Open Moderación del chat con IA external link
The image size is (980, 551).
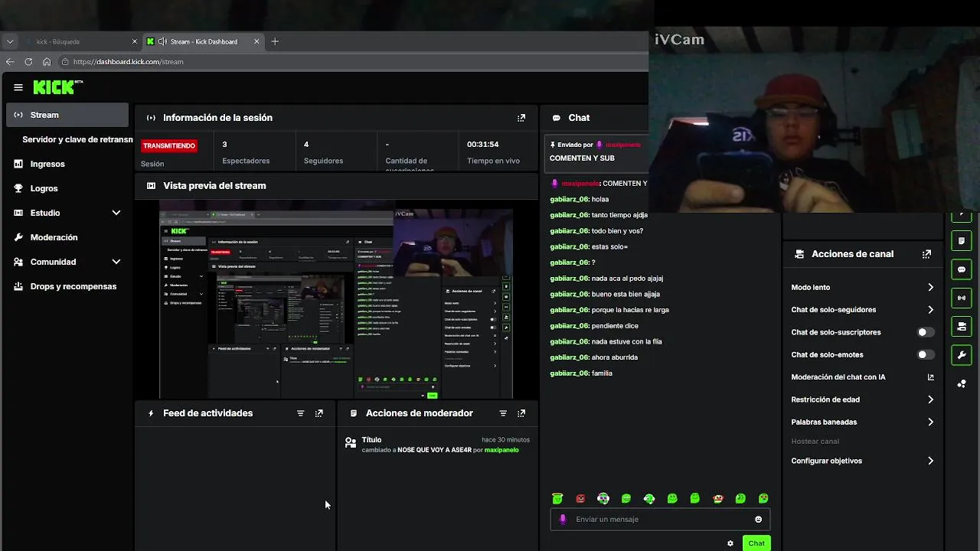click(x=931, y=377)
